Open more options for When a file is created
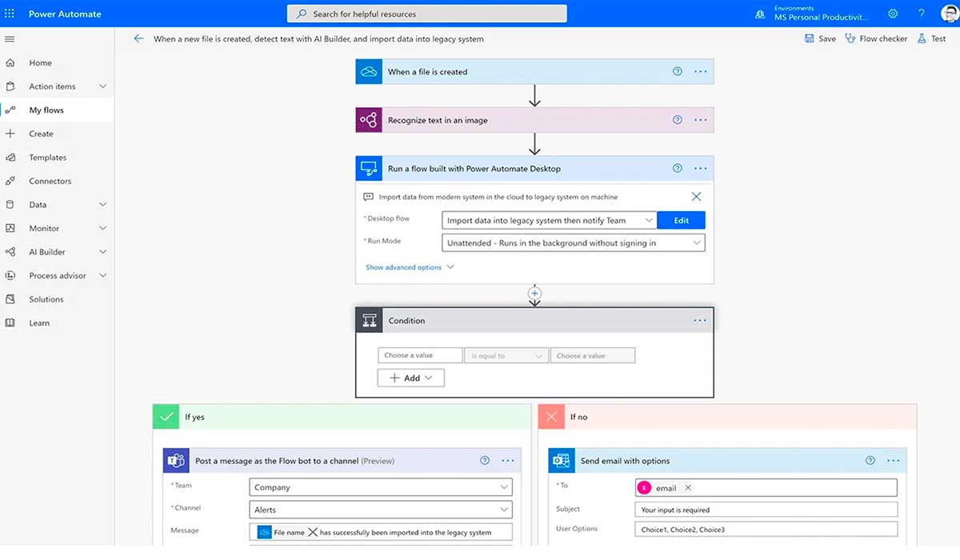 pos(701,72)
